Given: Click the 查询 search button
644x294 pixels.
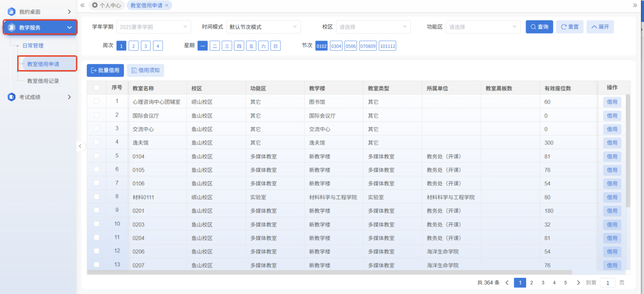Looking at the screenshot, I should point(539,27).
